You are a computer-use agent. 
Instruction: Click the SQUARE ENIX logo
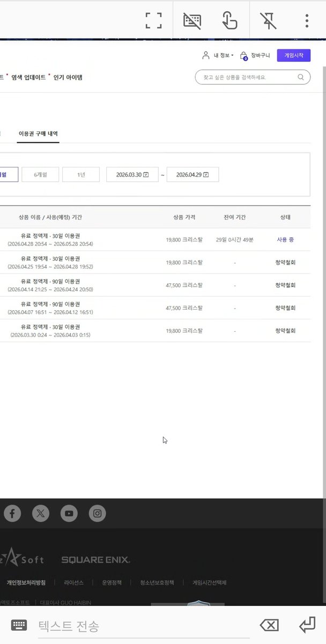tap(95, 560)
